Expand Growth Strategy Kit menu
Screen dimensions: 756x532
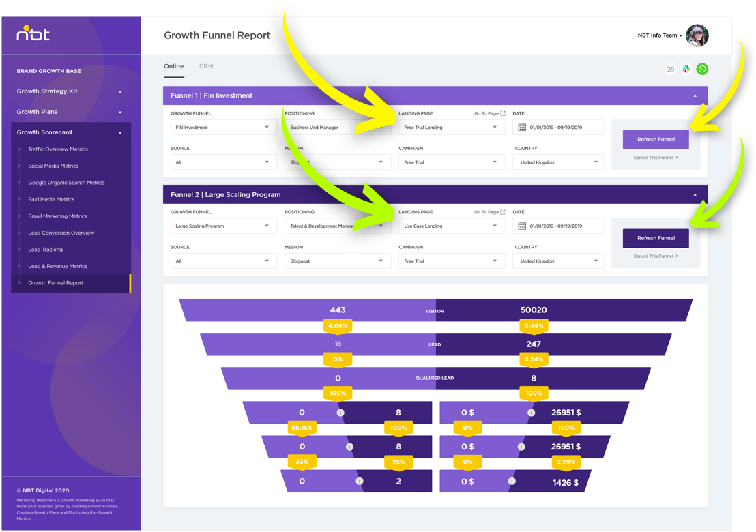point(70,91)
